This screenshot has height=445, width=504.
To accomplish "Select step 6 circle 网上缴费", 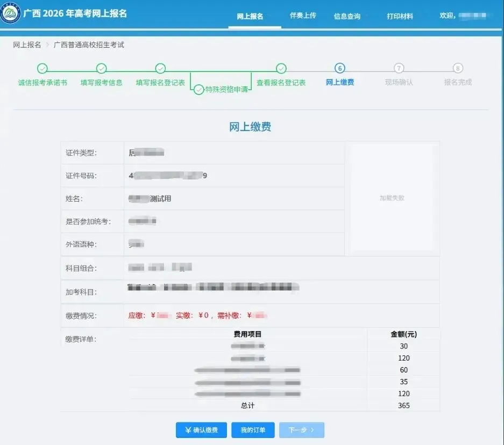I will (x=340, y=68).
